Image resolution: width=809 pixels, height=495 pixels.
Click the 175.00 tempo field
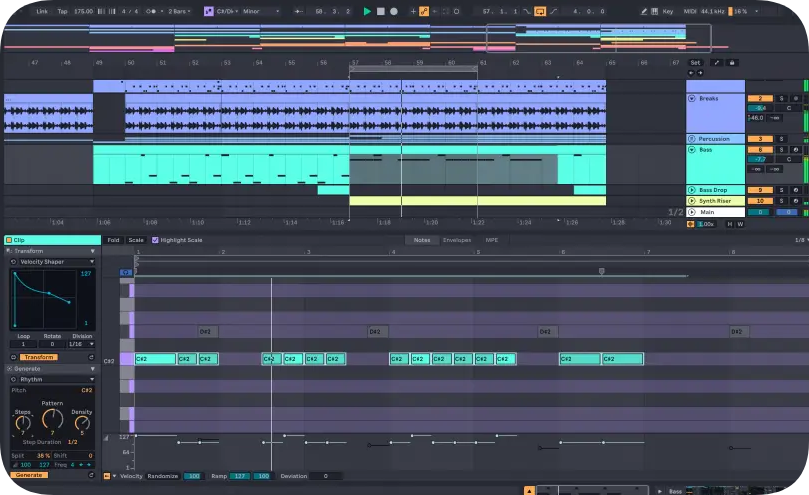coord(83,11)
